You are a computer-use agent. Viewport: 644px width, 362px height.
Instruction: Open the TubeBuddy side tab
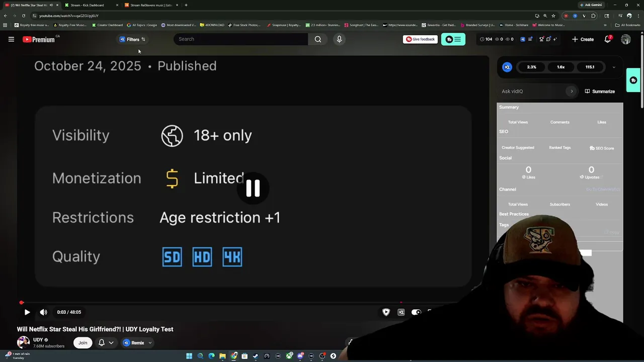[633, 80]
